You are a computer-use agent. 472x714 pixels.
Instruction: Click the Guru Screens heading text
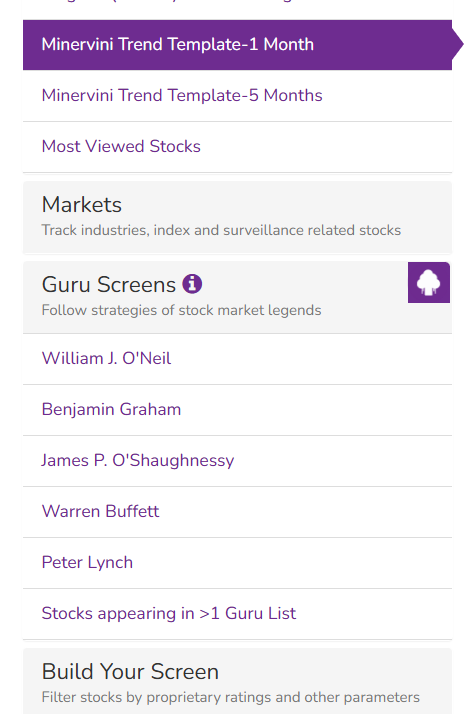point(109,285)
